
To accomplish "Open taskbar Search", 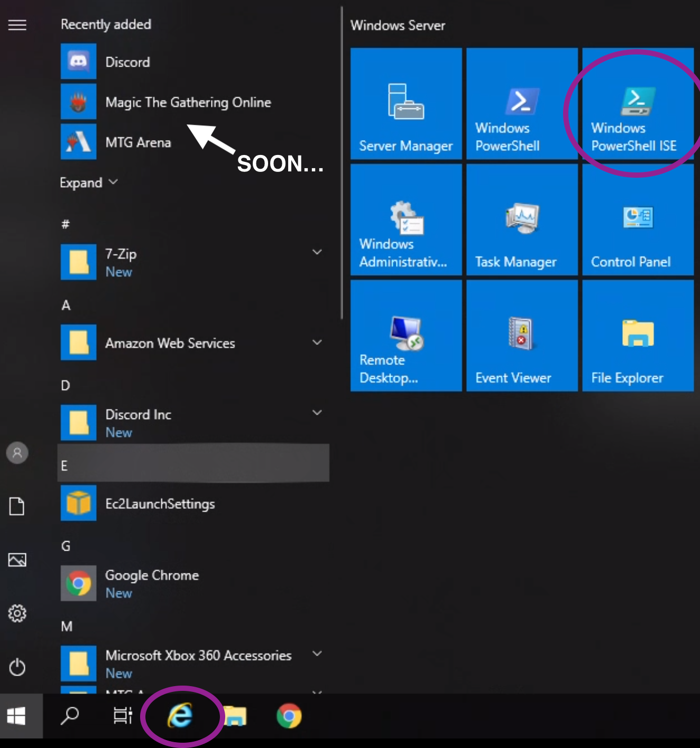I will click(x=70, y=716).
